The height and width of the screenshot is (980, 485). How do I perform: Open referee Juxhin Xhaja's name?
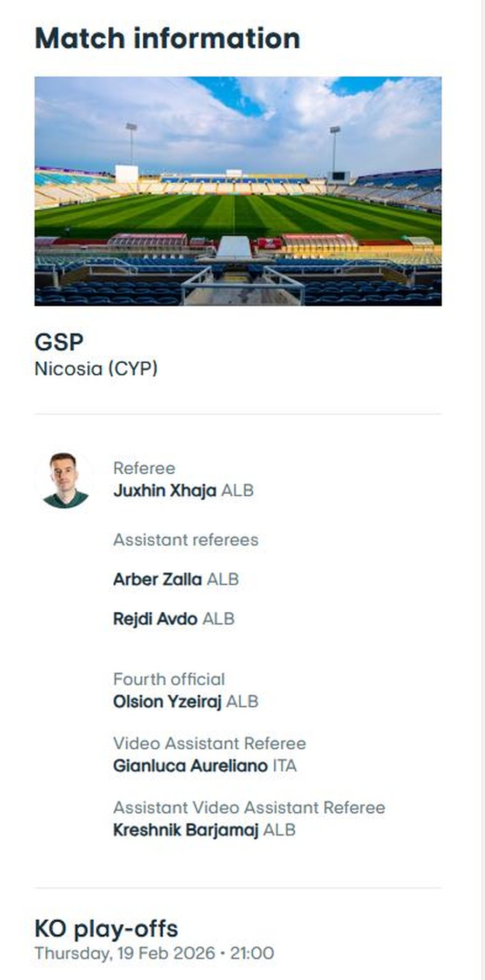point(164,491)
